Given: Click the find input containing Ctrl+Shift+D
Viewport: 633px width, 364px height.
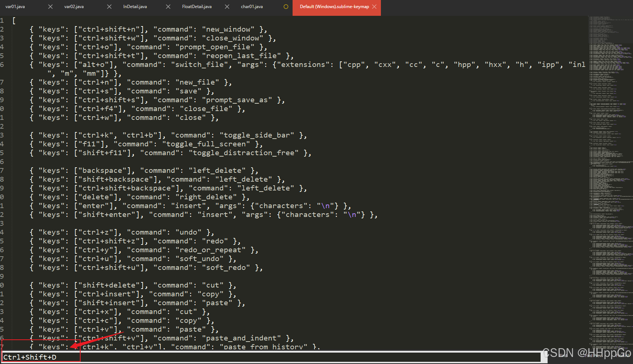Looking at the screenshot, I should 272,357.
